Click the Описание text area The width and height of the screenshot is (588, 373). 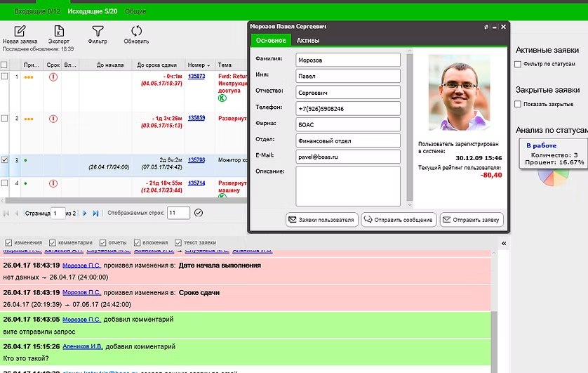pyautogui.click(x=347, y=186)
